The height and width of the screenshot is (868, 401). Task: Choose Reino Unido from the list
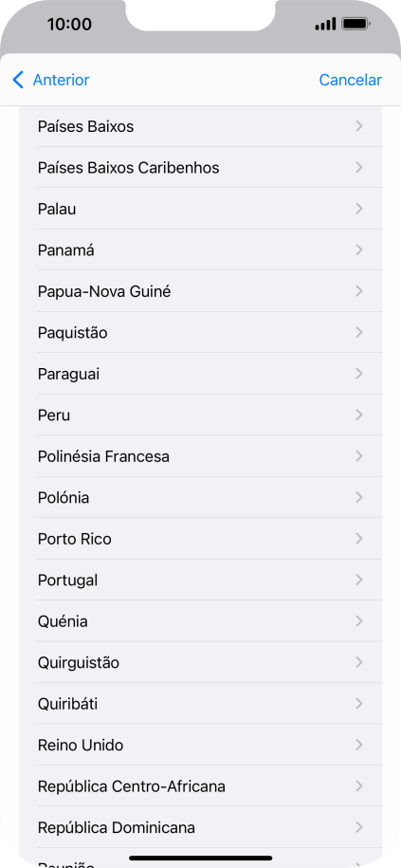tap(200, 745)
